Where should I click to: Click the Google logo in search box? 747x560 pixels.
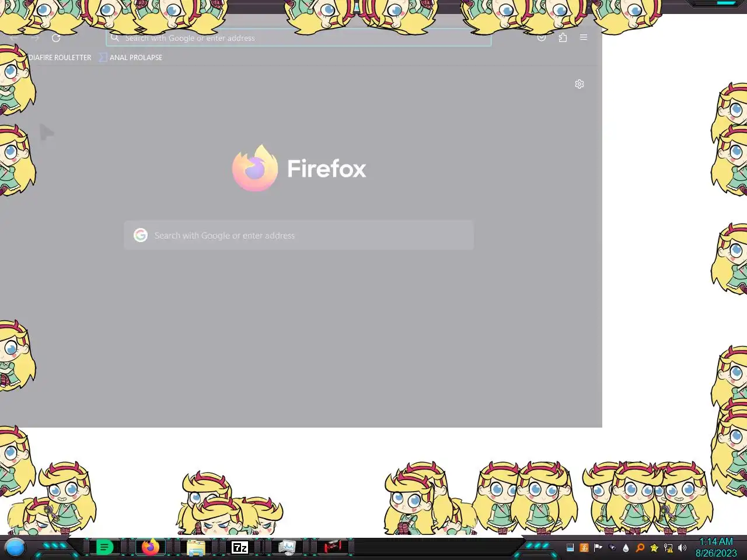point(141,235)
